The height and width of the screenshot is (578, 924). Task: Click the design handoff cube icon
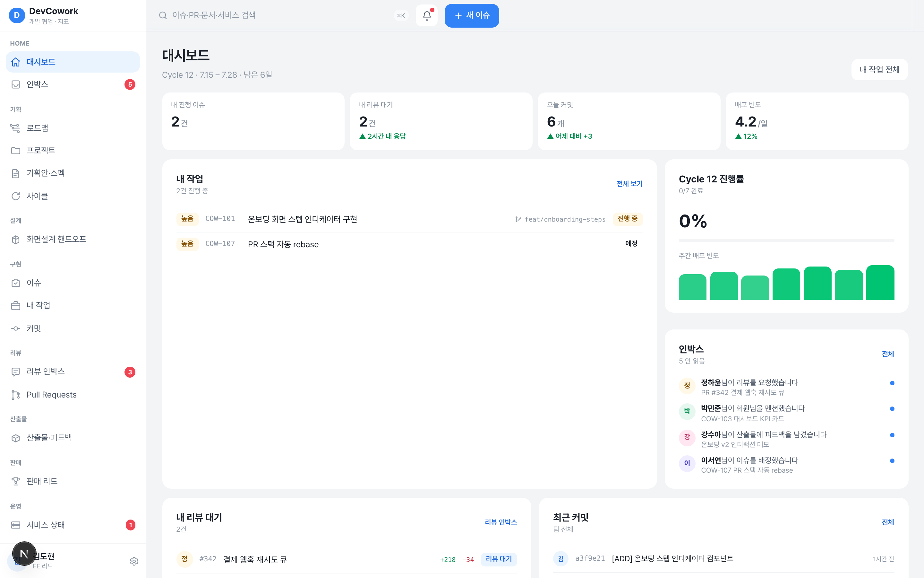pos(16,240)
